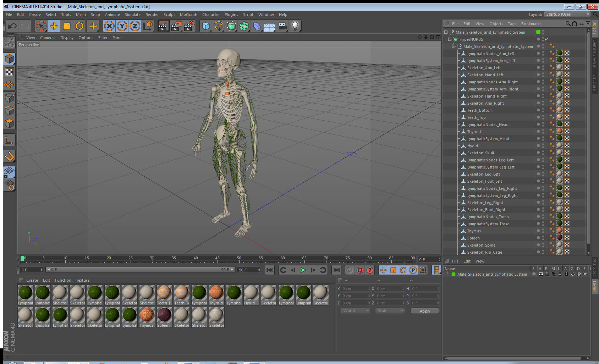Activate the Rotate tool in top toolbar
The width and height of the screenshot is (599, 364).
79,26
